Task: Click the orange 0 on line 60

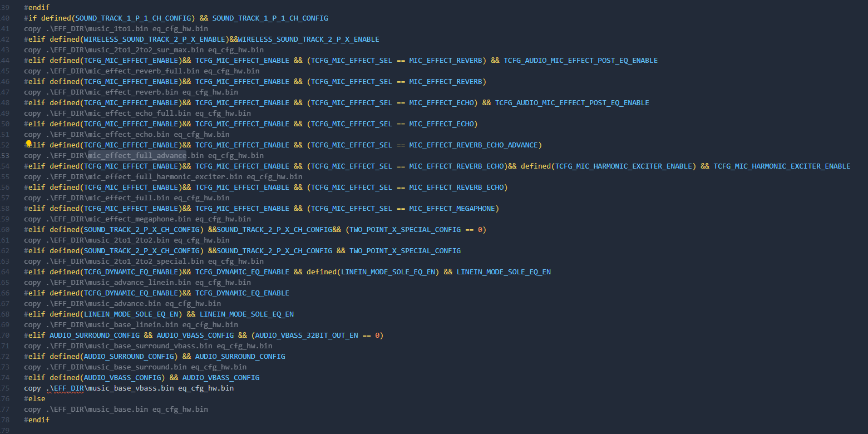Action: click(480, 229)
